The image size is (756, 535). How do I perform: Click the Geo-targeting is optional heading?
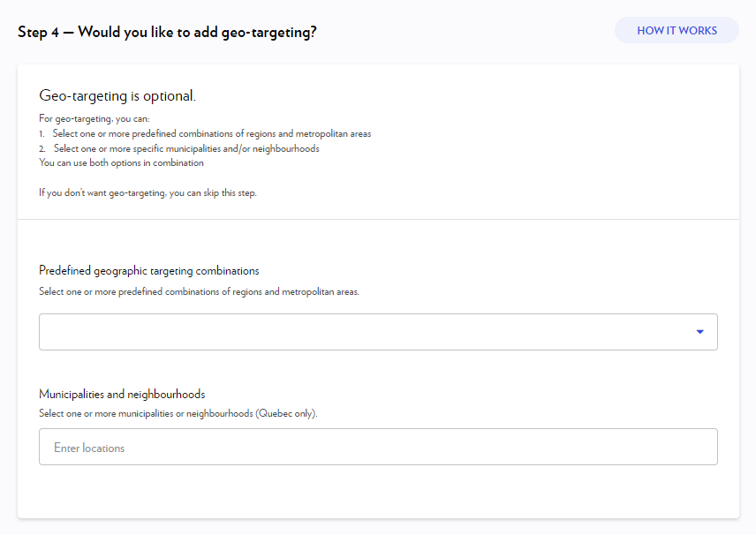[119, 94]
